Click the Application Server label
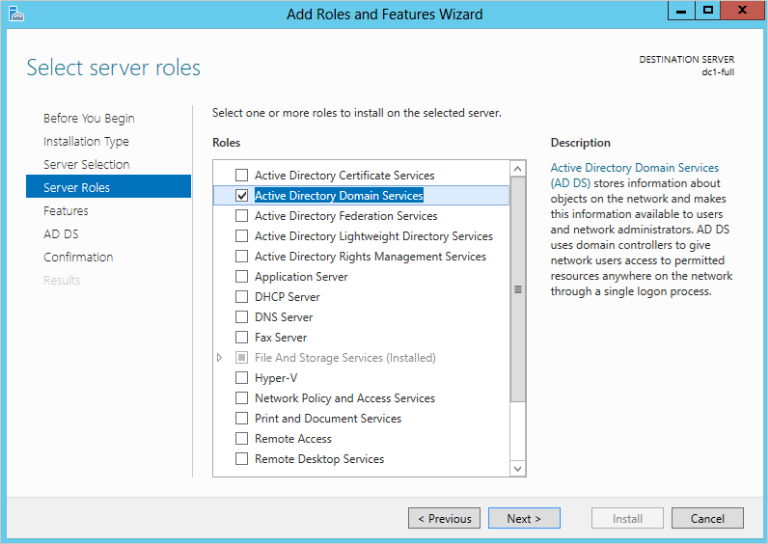The image size is (768, 544). (x=301, y=277)
